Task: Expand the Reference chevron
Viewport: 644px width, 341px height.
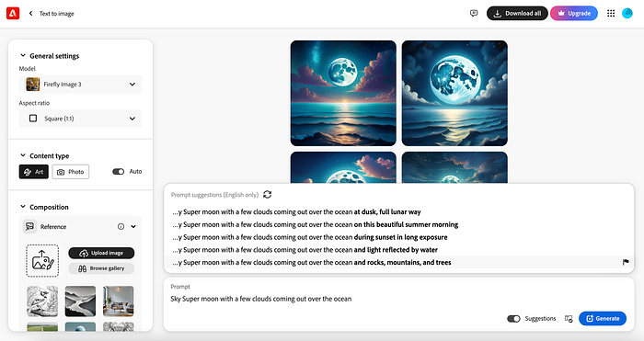Action: [x=133, y=226]
